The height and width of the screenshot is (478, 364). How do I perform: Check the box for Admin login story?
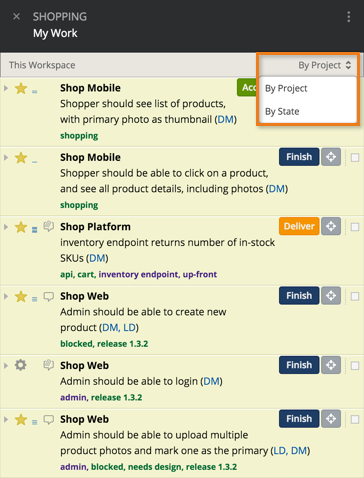355,366
